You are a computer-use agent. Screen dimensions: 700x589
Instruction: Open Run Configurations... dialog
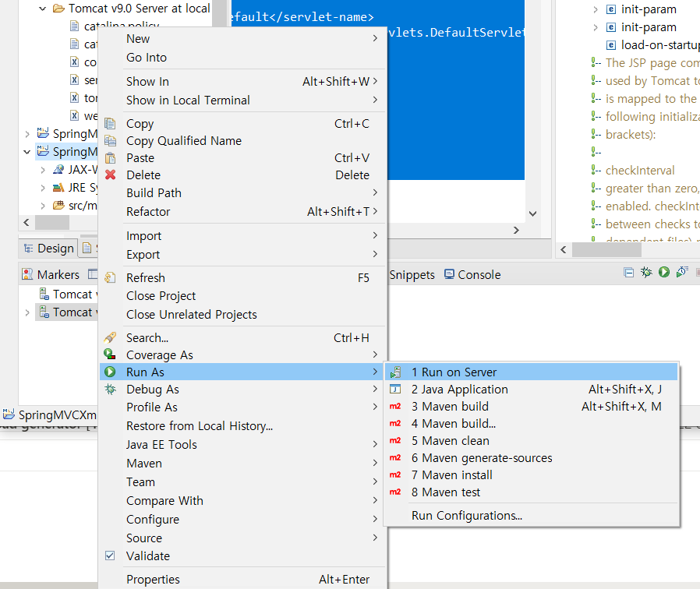(531, 516)
